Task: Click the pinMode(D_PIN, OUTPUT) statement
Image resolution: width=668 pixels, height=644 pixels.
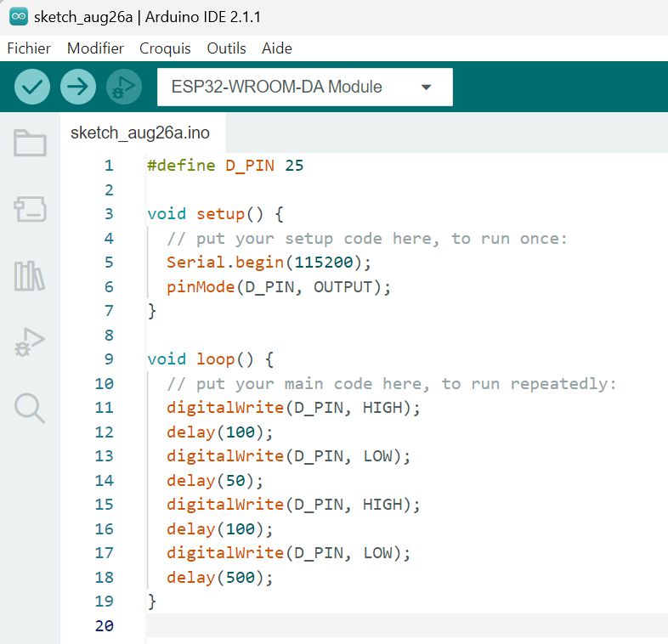Action: coord(279,287)
